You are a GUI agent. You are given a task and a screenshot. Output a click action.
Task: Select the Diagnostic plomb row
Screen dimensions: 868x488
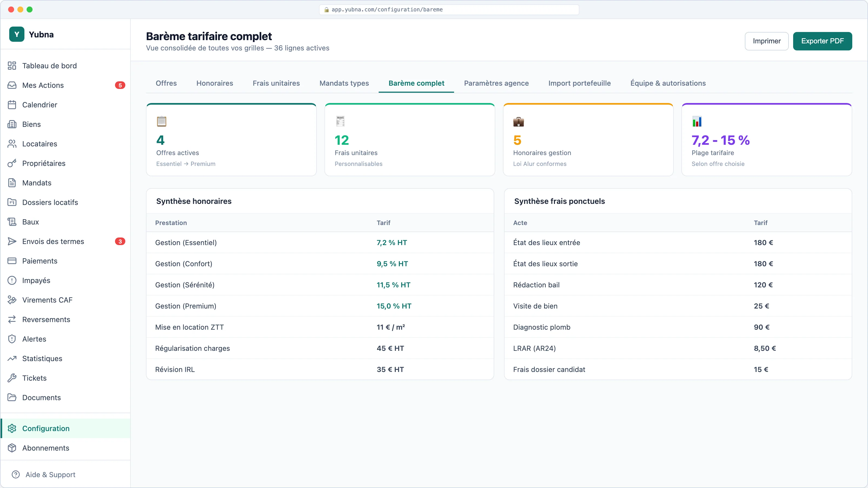click(x=678, y=327)
